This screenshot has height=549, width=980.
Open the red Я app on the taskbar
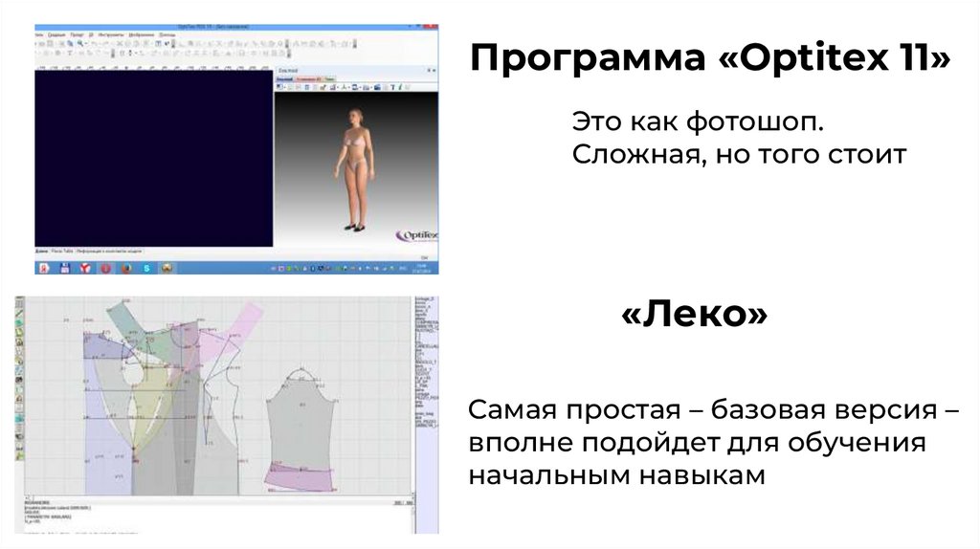click(x=44, y=268)
